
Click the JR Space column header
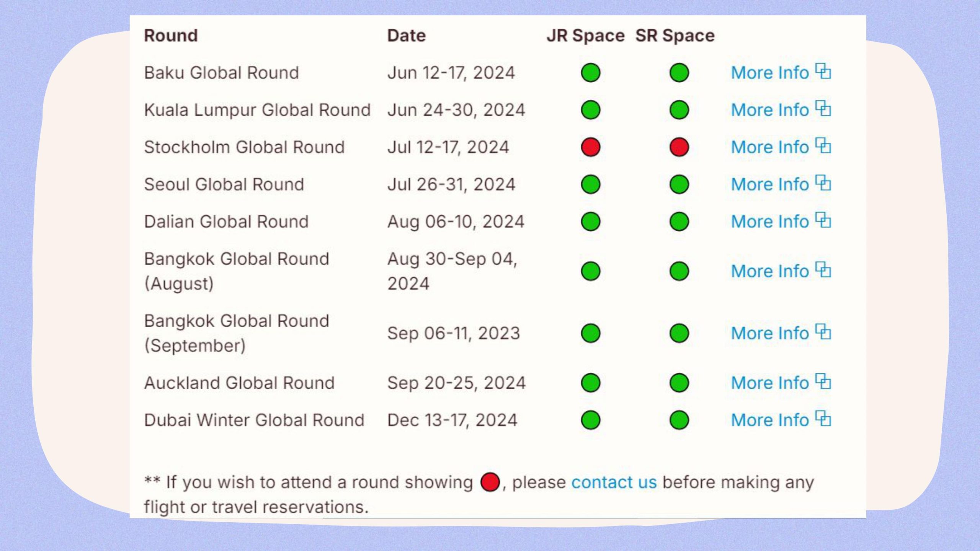click(x=586, y=36)
